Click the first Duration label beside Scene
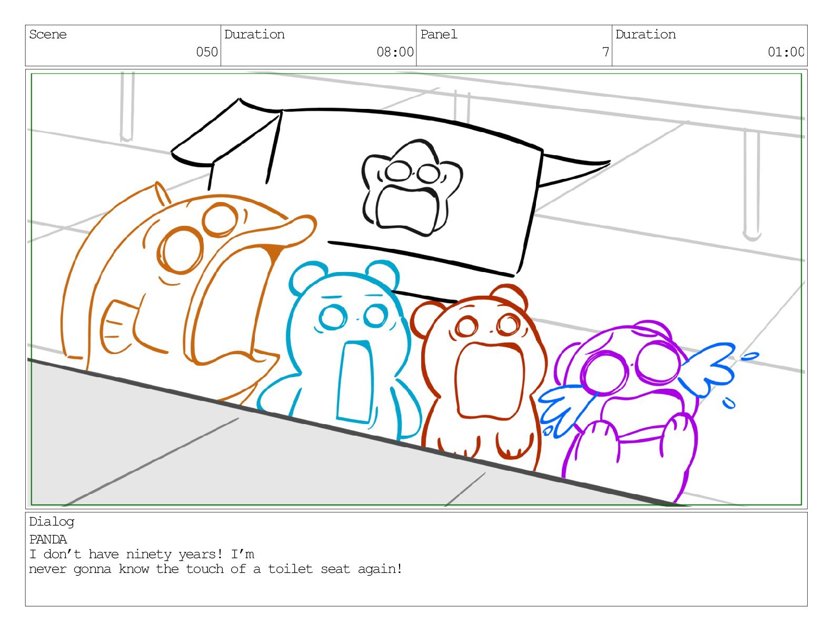The image size is (834, 644). pos(254,35)
